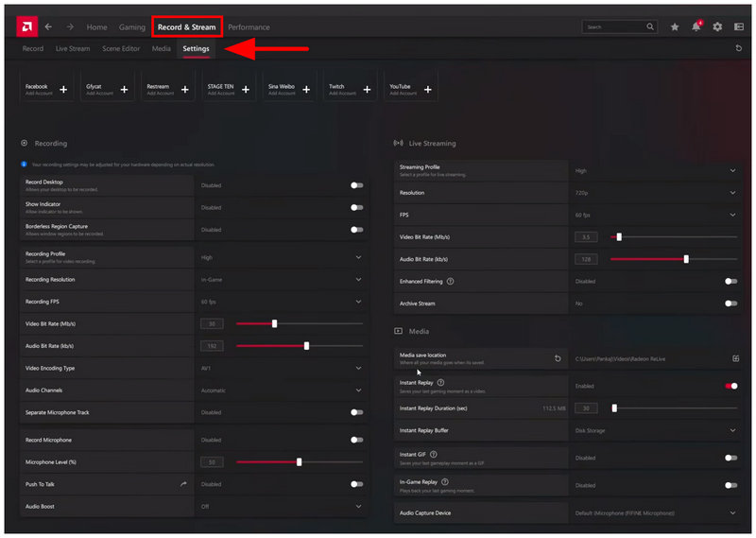This screenshot has height=538, width=756.
Task: Open Audio Boost dropdown
Action: point(281,507)
